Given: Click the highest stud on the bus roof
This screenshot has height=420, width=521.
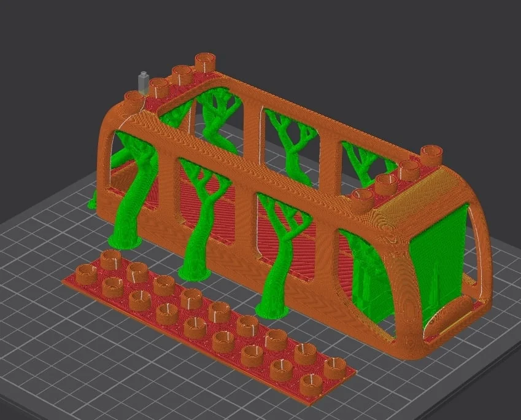Looking at the screenshot, I should click(x=205, y=61).
